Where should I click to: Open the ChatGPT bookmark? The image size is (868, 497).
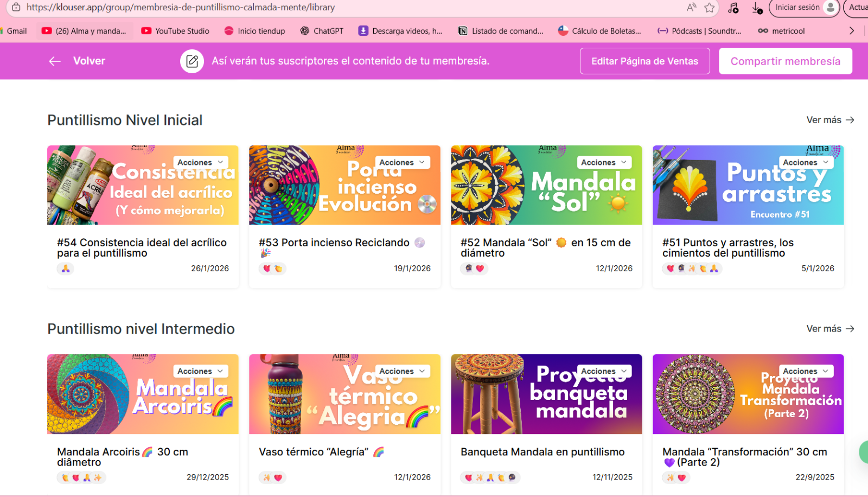click(322, 31)
